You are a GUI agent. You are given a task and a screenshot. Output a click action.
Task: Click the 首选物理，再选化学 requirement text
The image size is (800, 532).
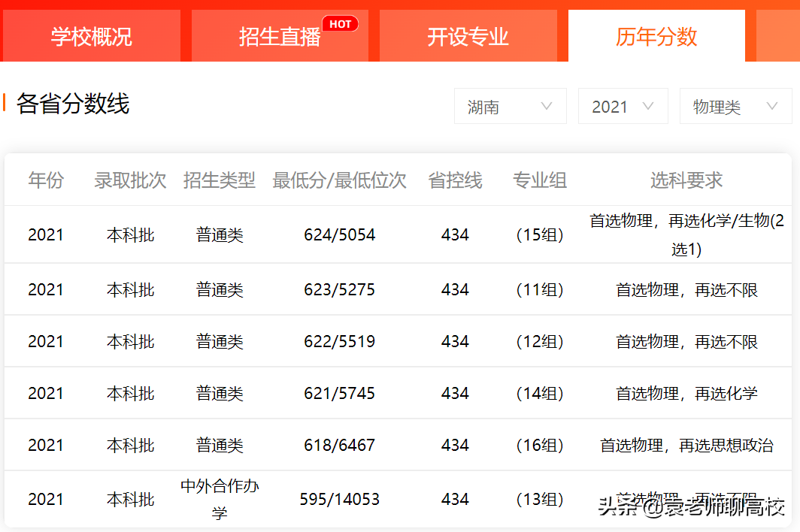coord(685,392)
